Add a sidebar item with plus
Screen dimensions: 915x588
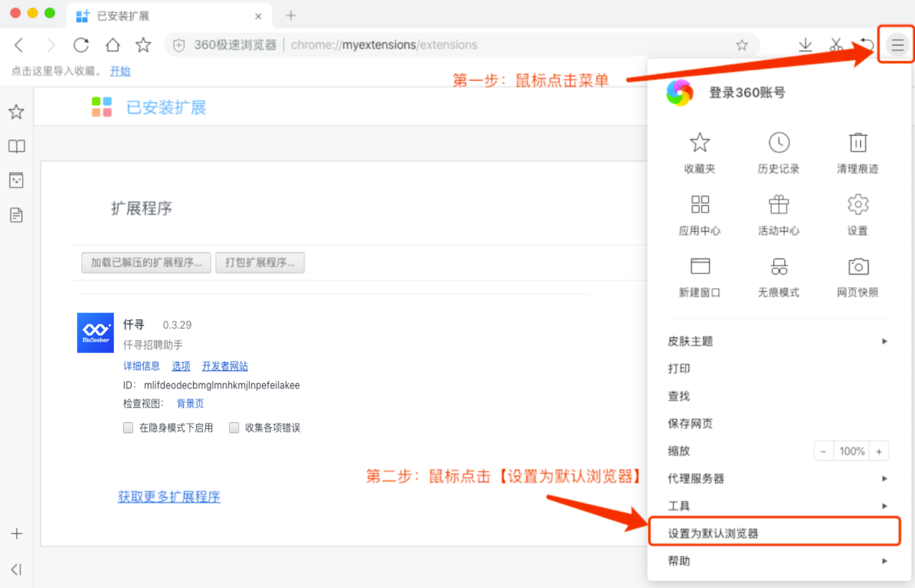[x=16, y=533]
